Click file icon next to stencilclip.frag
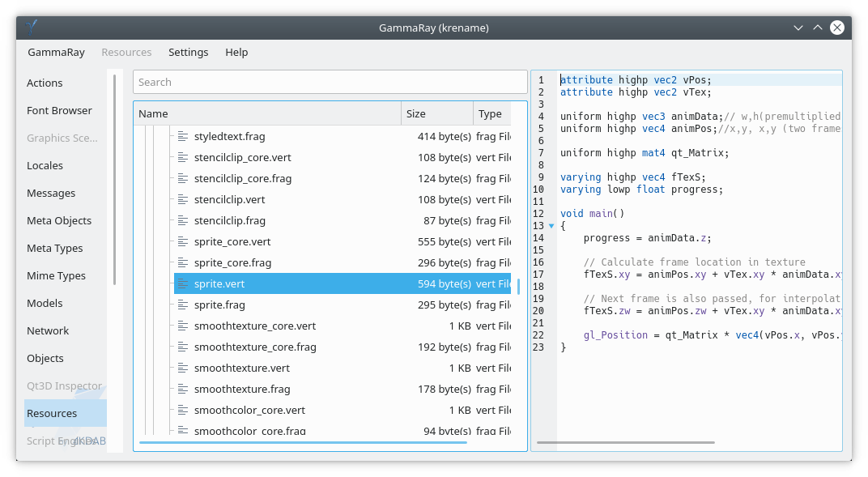 pyautogui.click(x=183, y=220)
